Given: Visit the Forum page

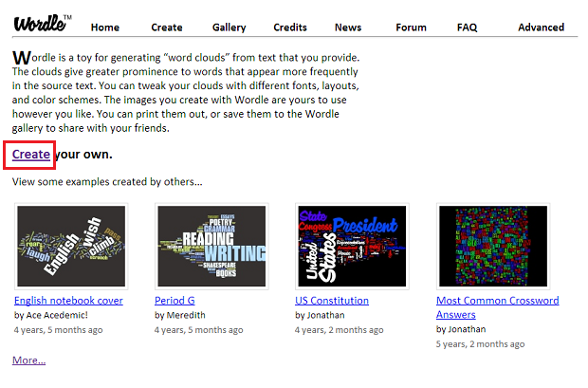Looking at the screenshot, I should [x=411, y=28].
